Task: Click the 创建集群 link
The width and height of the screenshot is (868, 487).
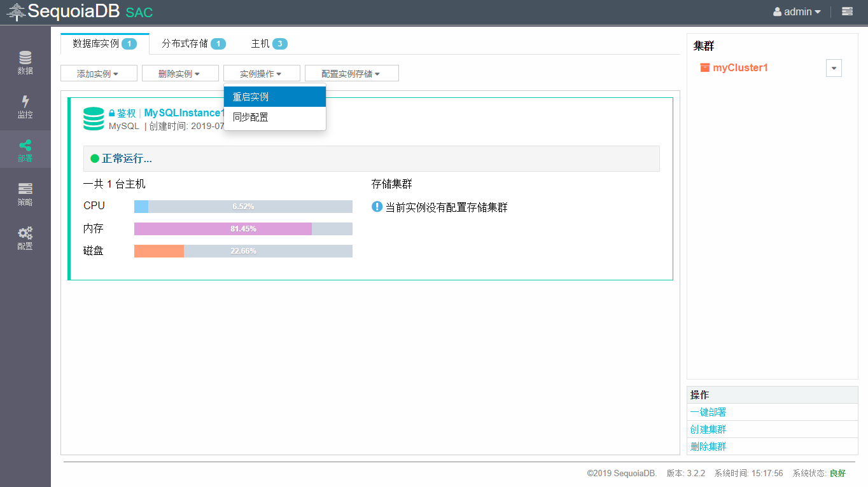Action: tap(708, 429)
